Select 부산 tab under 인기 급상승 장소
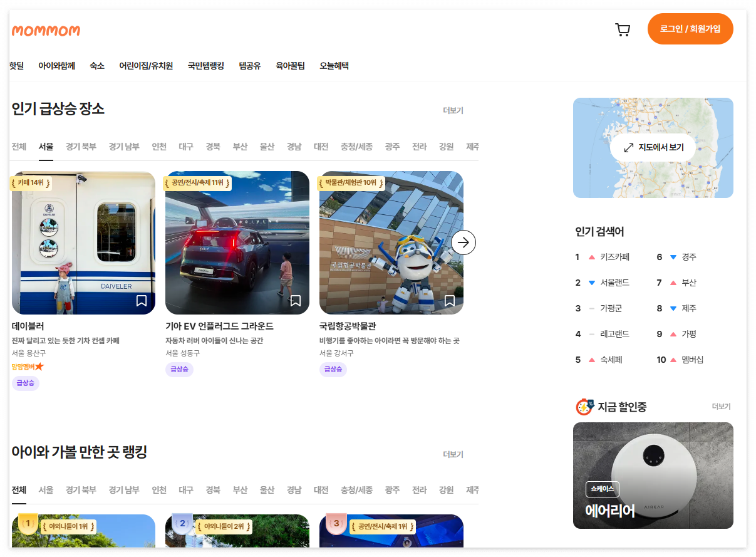 click(x=240, y=147)
